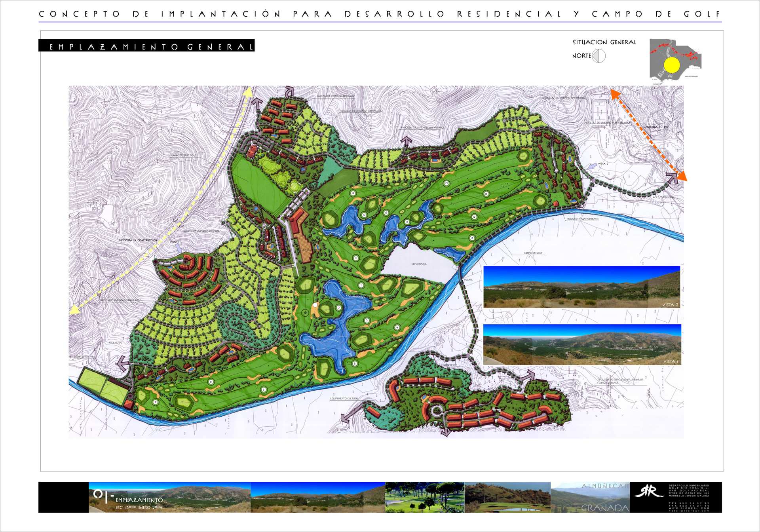Select the hole 2 circle marker
The width and height of the screenshot is (760, 532).
(338, 308)
